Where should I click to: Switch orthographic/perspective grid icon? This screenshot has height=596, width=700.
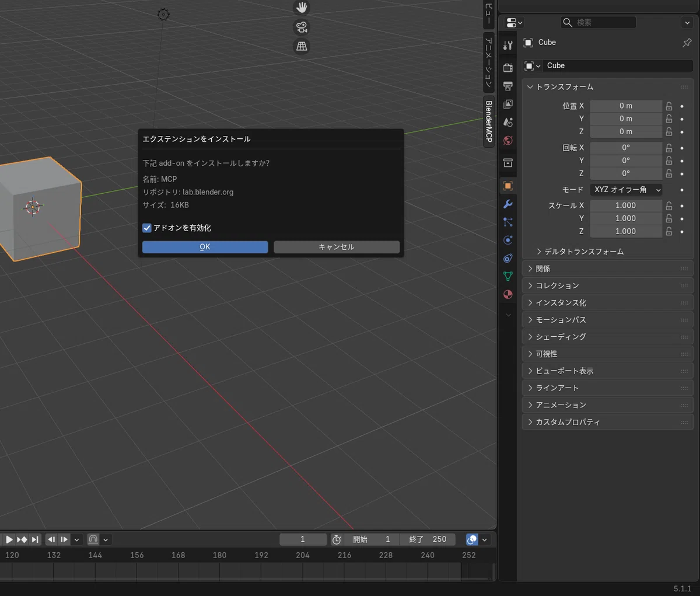[x=302, y=46]
